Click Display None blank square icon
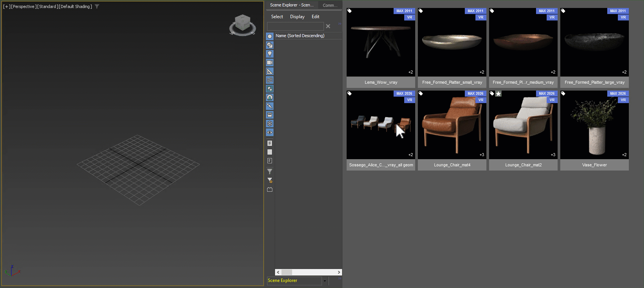The width and height of the screenshot is (644, 288). tap(270, 152)
